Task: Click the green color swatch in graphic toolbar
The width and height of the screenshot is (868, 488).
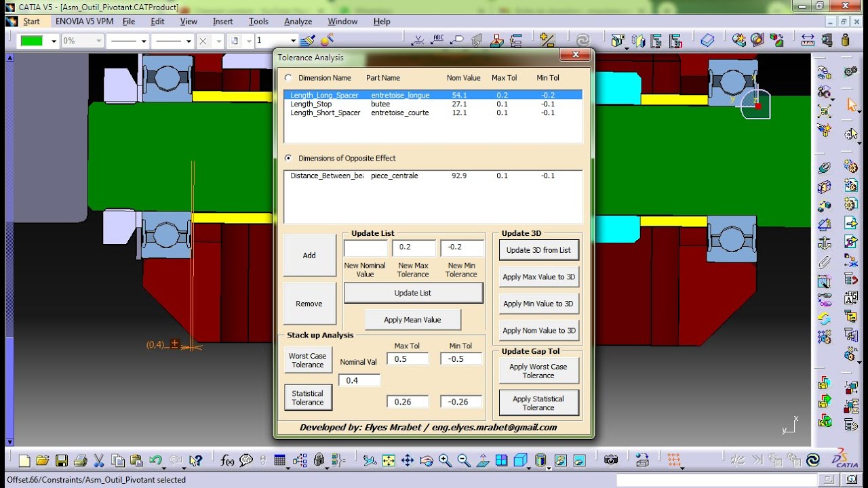Action: (32, 41)
